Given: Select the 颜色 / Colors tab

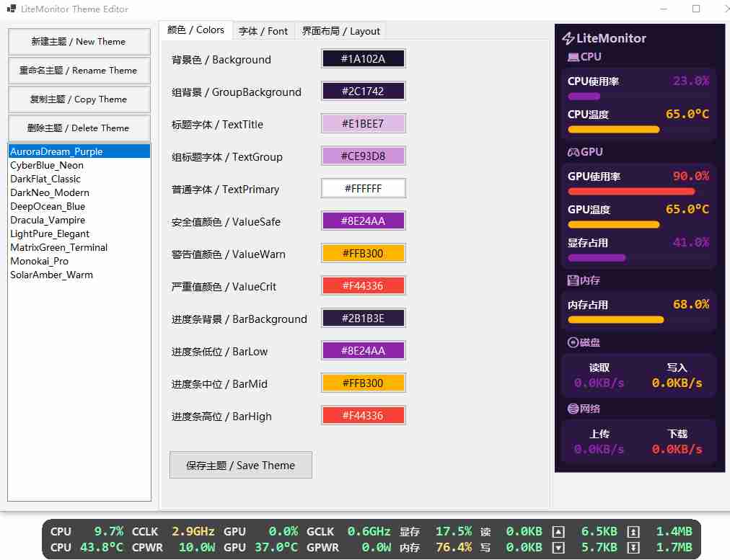Looking at the screenshot, I should point(195,30).
